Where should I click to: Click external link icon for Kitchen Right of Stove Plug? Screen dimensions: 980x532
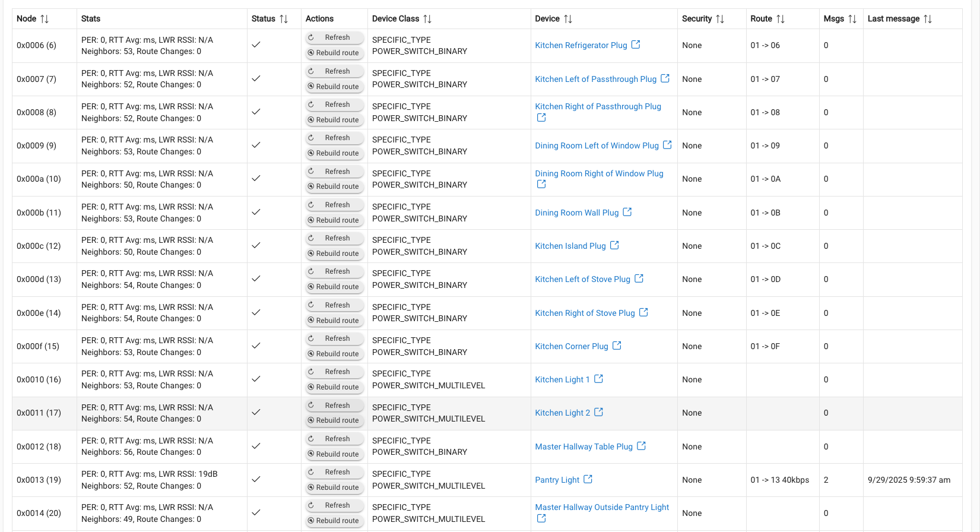coord(643,312)
